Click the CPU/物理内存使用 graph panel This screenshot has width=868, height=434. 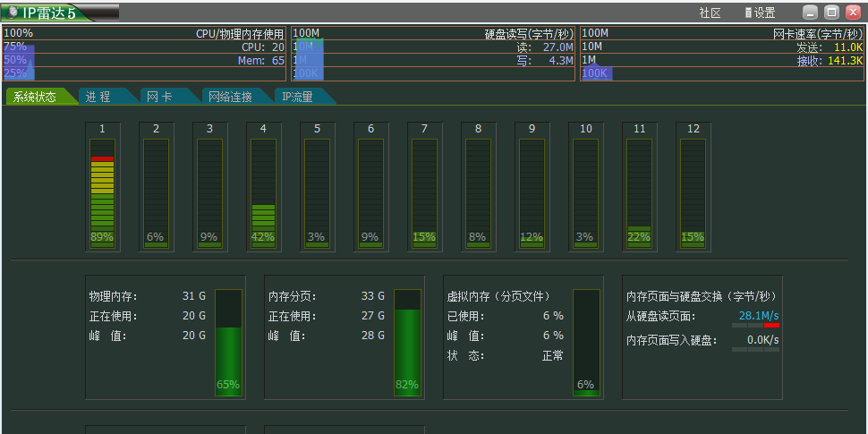coord(143,54)
